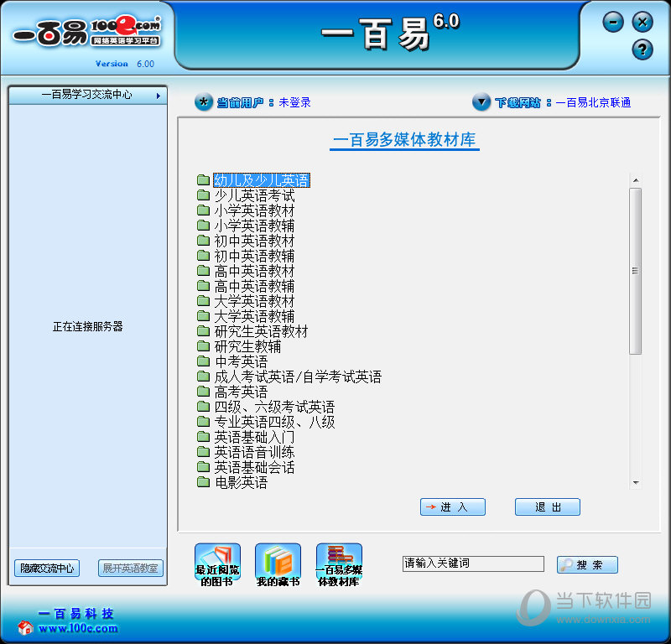Click the 一百易多媒体教材库 title link
Image resolution: width=671 pixels, height=644 pixels.
(404, 140)
